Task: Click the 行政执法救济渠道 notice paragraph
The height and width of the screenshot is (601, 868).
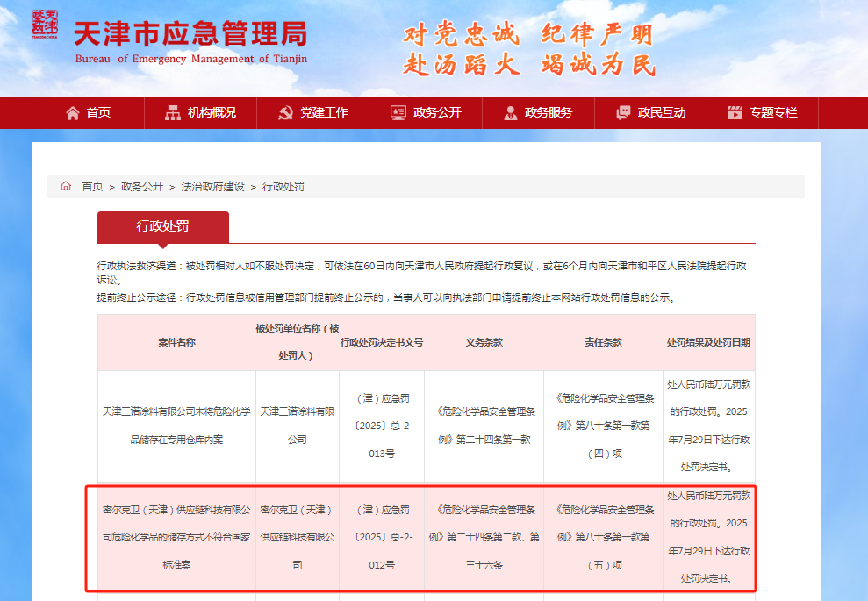Action: pyautogui.click(x=422, y=273)
